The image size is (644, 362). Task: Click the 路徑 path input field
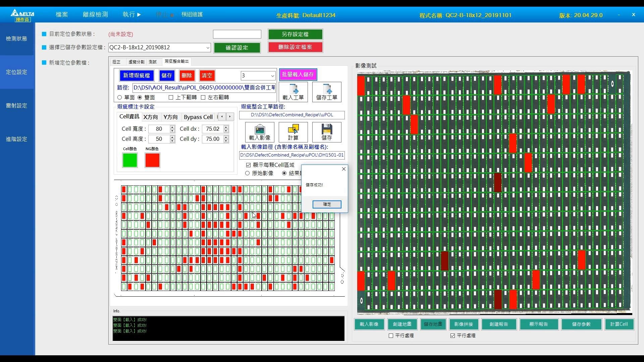pyautogui.click(x=204, y=88)
